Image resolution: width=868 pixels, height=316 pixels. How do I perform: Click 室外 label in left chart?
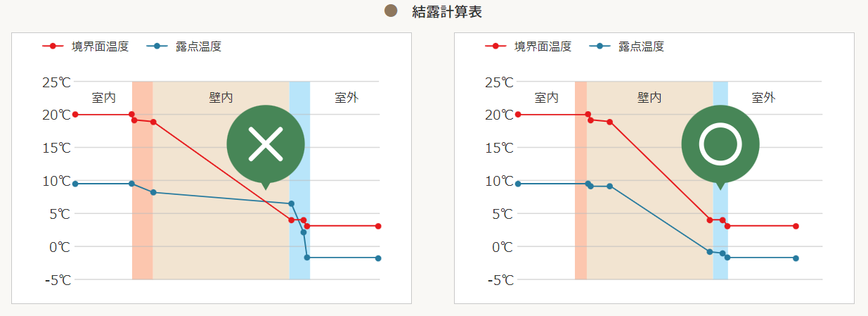click(346, 98)
